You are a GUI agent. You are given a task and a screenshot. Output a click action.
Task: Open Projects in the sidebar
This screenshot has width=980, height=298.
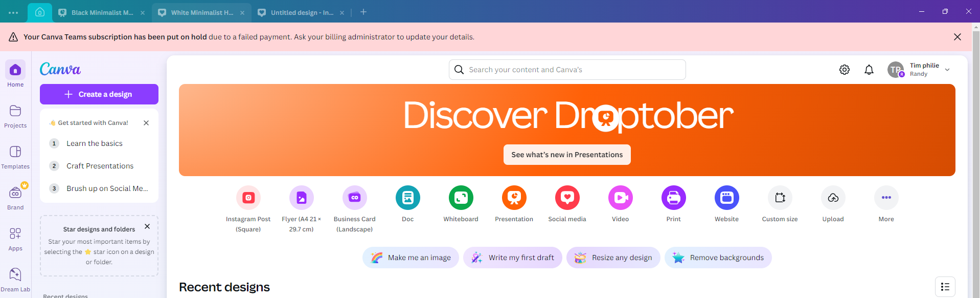pos(15,116)
